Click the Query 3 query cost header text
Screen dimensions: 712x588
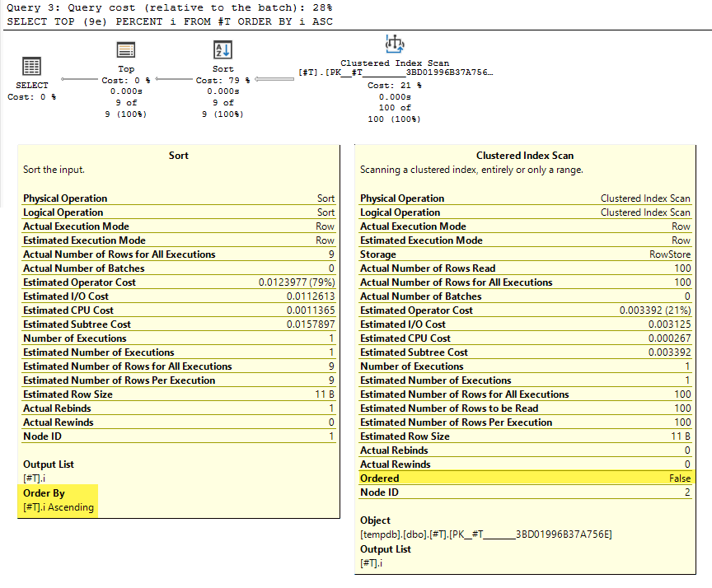pos(170,7)
